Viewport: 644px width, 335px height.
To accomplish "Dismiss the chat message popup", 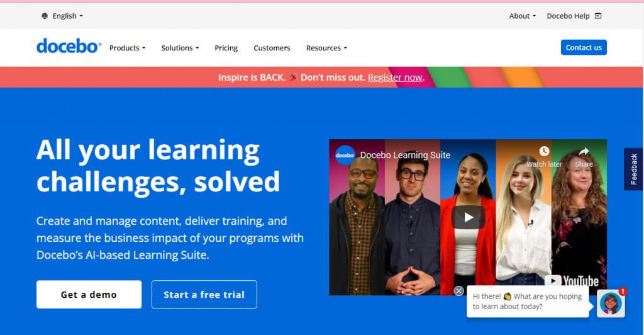I will tap(458, 291).
